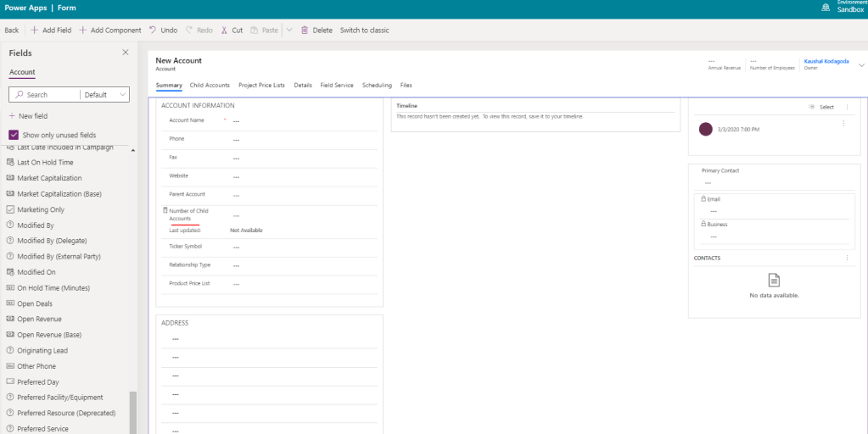This screenshot has width=868, height=434.
Task: Click the Add Component plus icon
Action: (83, 31)
